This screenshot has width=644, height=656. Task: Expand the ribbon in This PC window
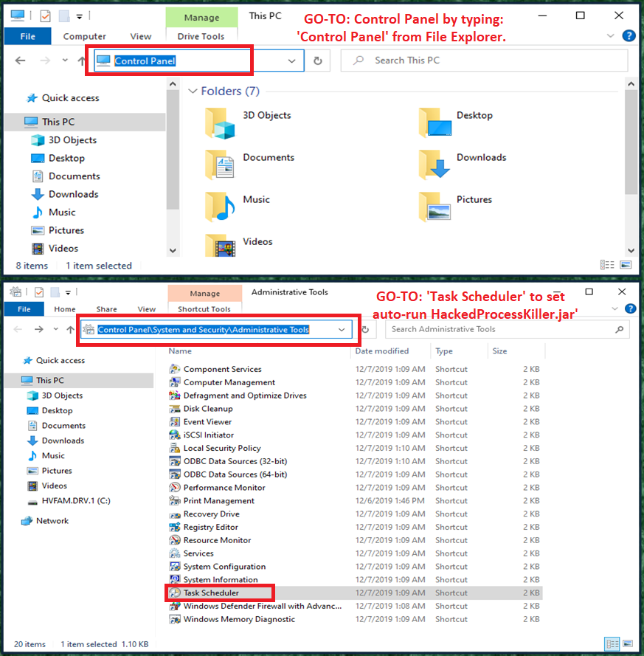[x=610, y=36]
